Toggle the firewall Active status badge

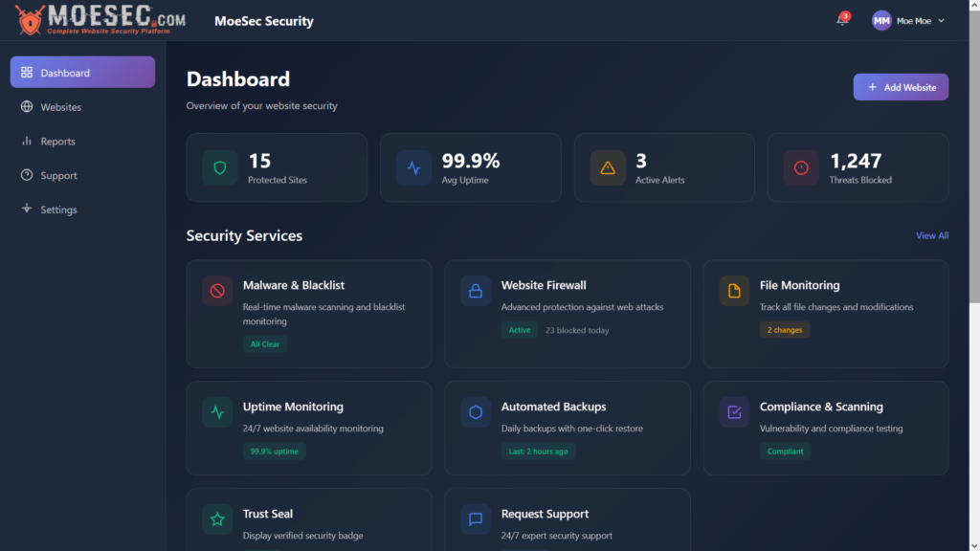pos(519,330)
